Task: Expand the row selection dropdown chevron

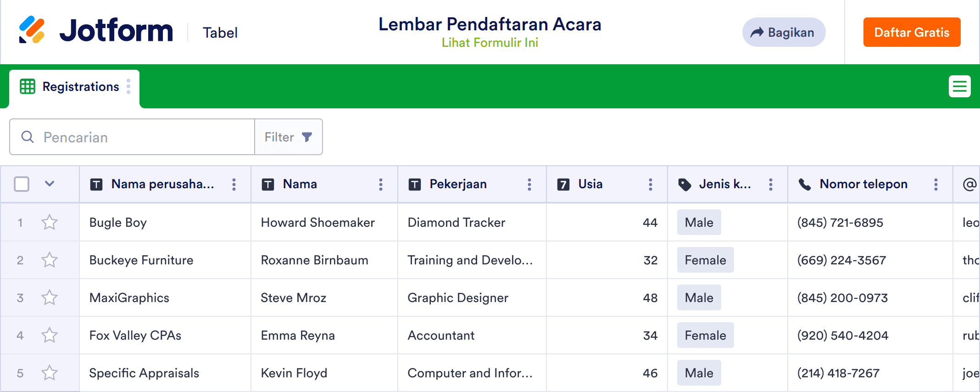Action: (x=50, y=184)
